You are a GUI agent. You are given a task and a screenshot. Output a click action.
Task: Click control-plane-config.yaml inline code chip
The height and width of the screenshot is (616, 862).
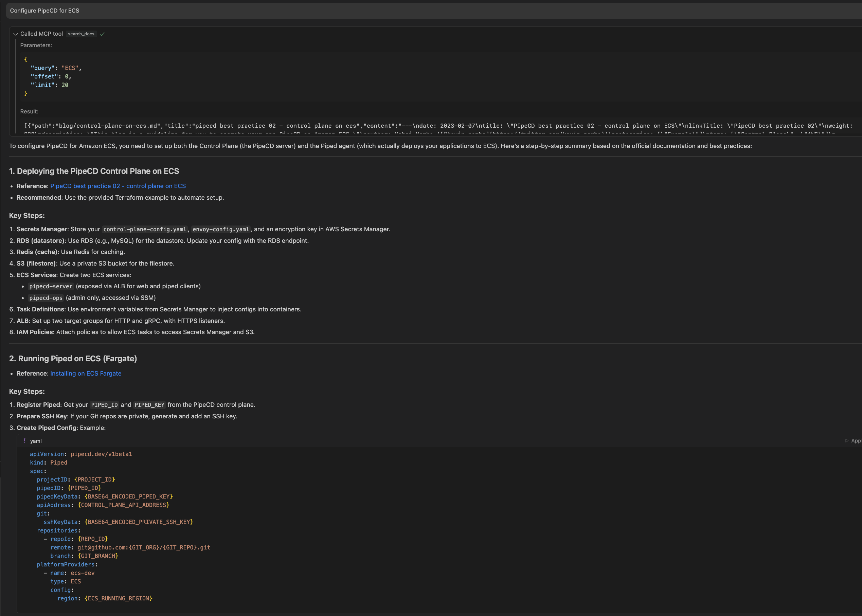click(x=145, y=229)
